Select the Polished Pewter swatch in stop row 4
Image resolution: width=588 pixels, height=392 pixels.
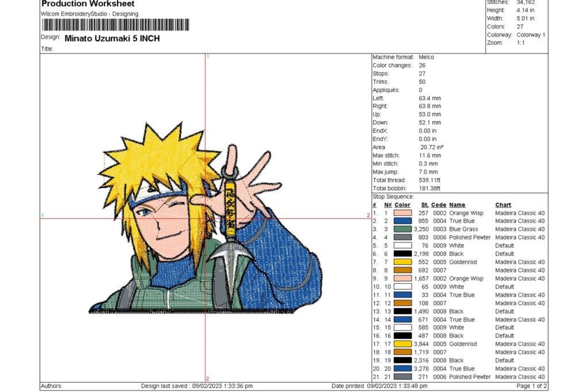pos(403,237)
